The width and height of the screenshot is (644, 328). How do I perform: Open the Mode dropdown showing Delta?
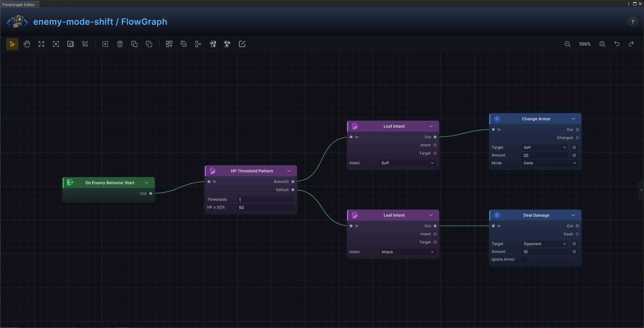coord(550,163)
